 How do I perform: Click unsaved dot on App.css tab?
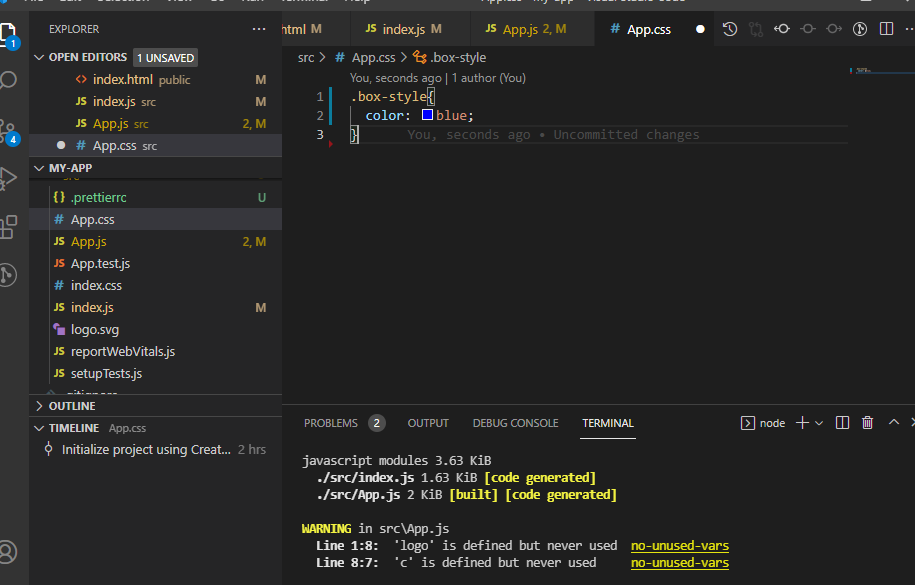[x=700, y=29]
